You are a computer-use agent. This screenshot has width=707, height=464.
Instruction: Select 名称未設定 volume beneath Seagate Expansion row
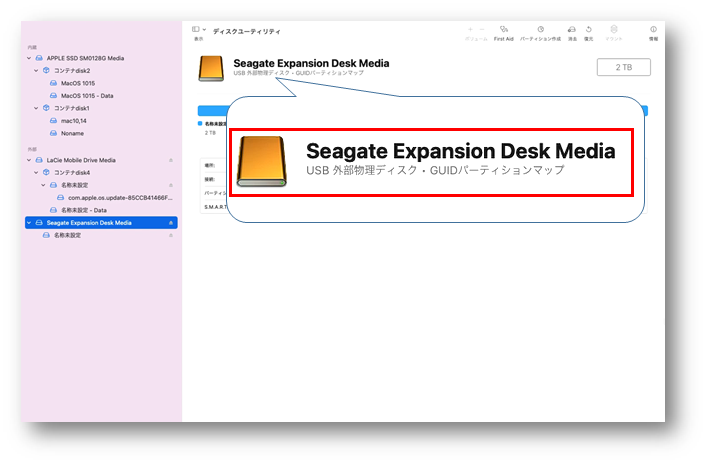click(68, 235)
